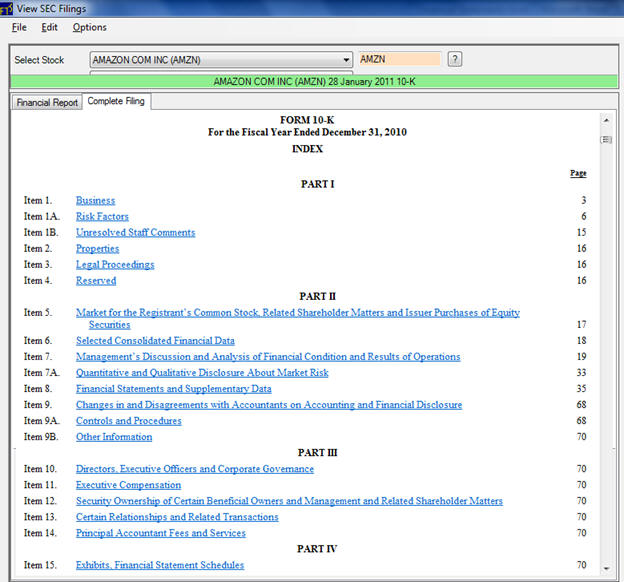
Task: Click the fiscal year ended December 31, 2010 text
Action: pyautogui.click(x=307, y=132)
